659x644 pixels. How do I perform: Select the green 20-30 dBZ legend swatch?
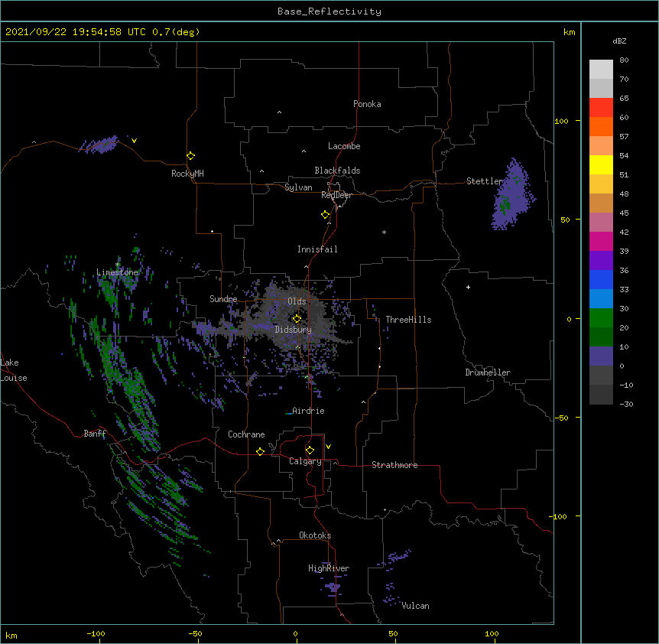coord(601,318)
